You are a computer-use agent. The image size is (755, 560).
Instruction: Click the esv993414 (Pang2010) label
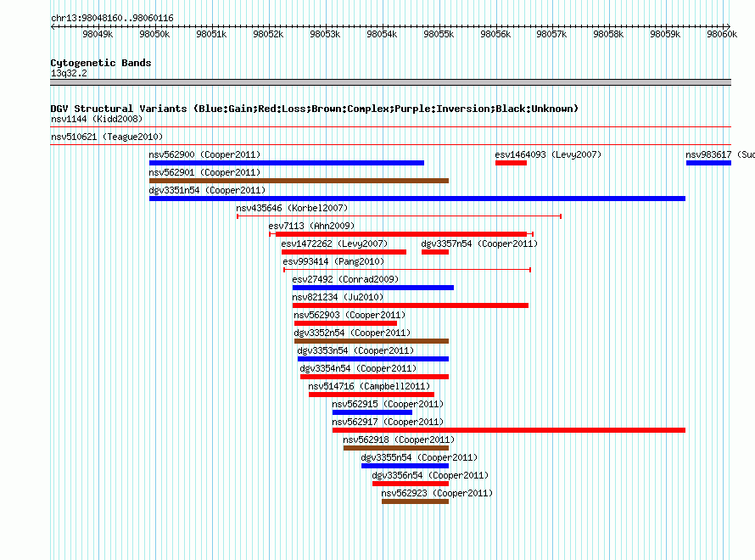coord(333,261)
